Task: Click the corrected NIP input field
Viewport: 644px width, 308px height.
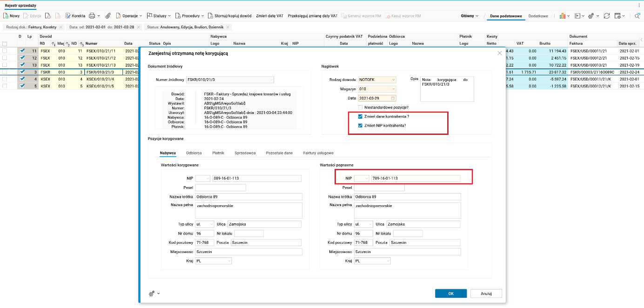Action: (x=415, y=178)
